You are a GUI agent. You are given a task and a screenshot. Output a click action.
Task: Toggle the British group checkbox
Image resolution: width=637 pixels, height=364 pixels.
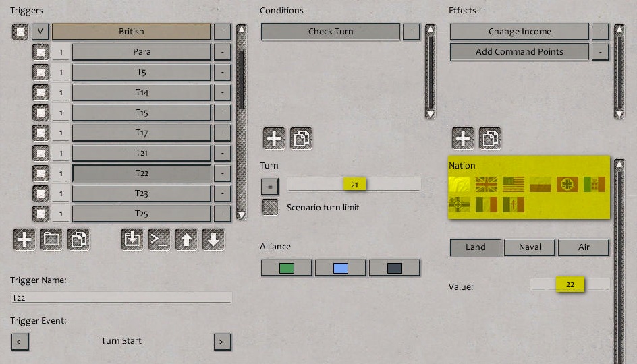(20, 32)
